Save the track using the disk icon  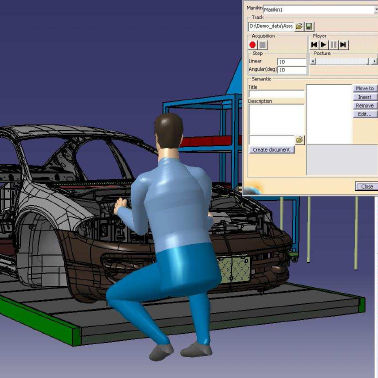click(309, 26)
